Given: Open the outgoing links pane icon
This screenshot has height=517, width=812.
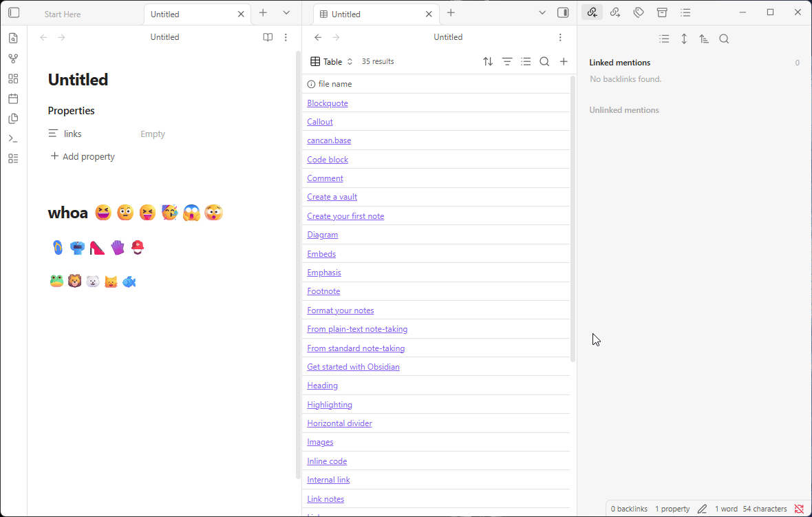Looking at the screenshot, I should (615, 12).
